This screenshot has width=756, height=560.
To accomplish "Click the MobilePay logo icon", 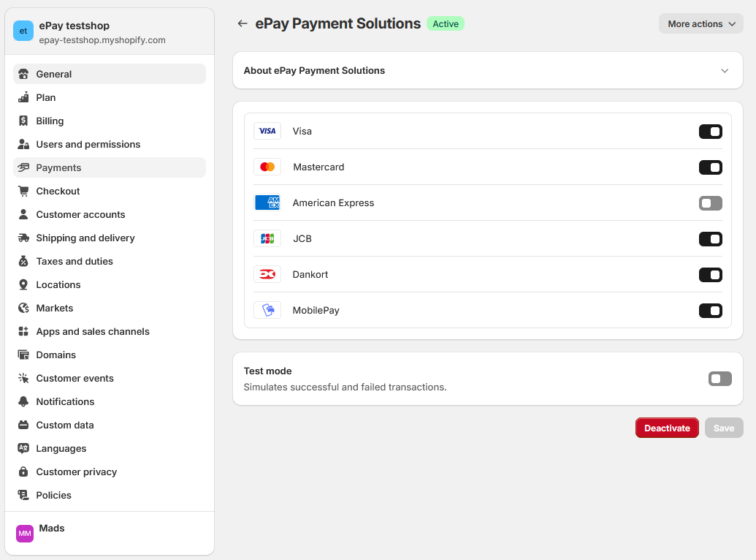I will [x=267, y=309].
